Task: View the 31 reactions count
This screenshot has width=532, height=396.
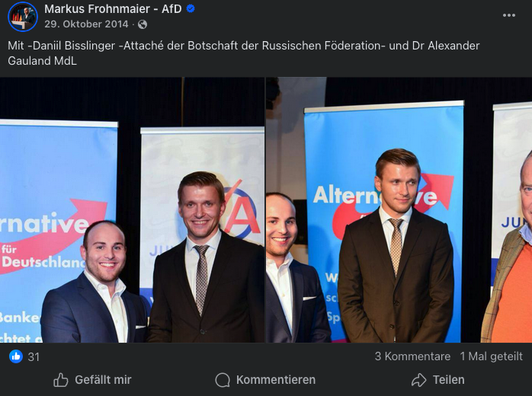Action: coord(34,357)
